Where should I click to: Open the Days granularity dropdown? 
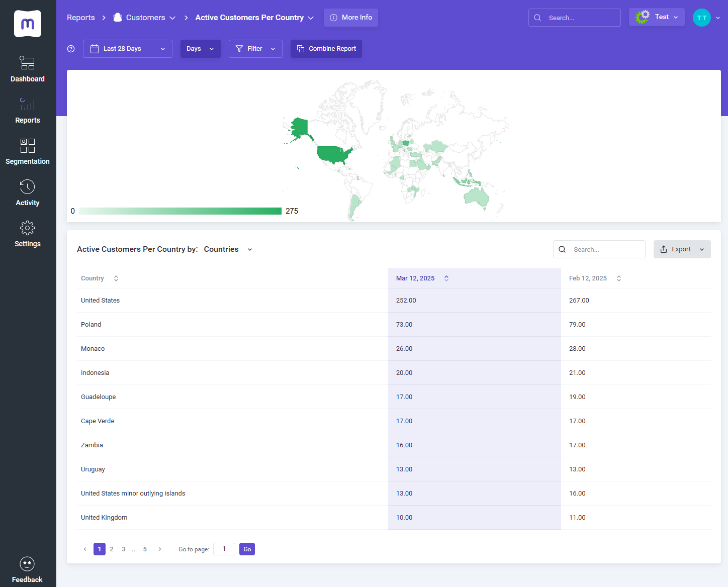point(201,49)
